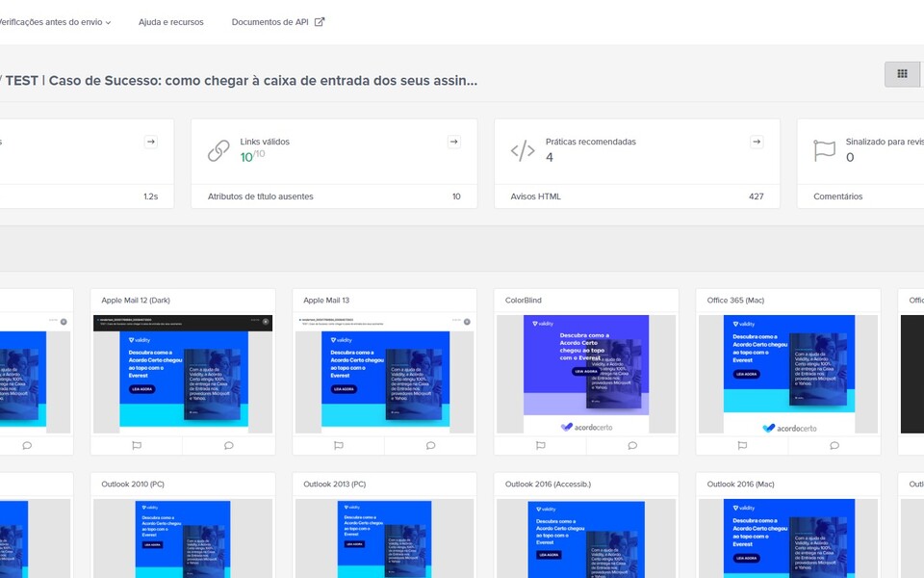Viewport: 924px width, 578px height.
Task: Click Comentários row
Action: [x=860, y=197]
